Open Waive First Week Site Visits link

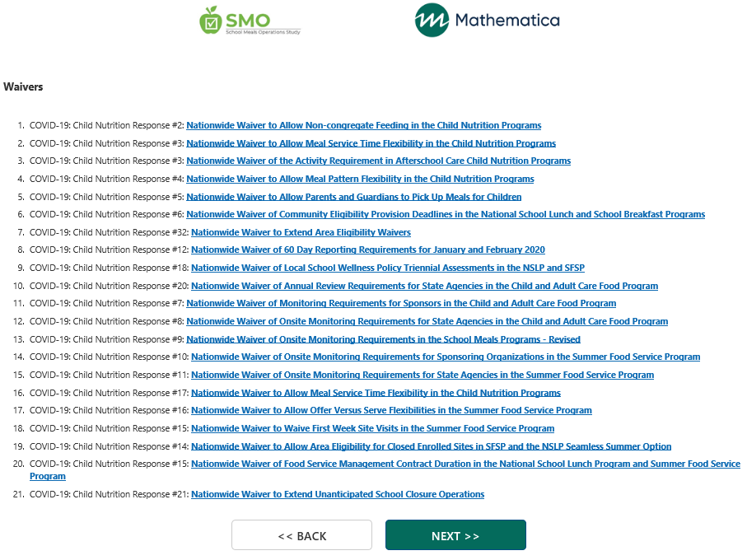372,428
